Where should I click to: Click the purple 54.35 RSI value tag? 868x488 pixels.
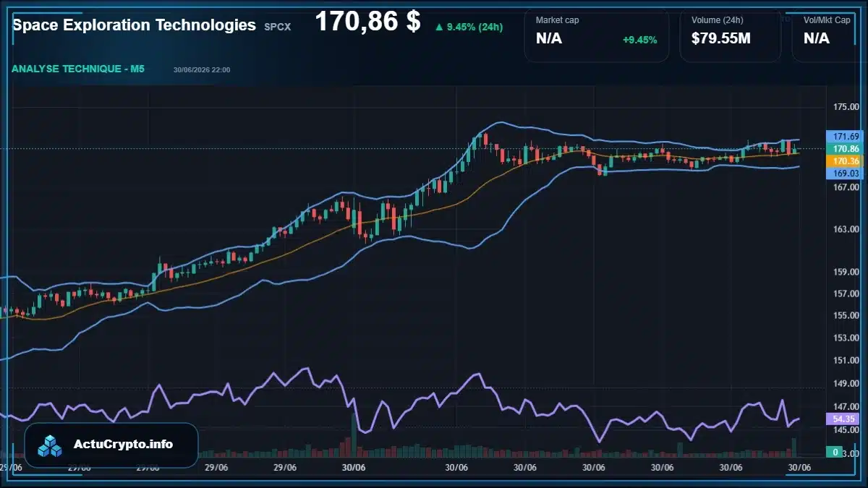tap(846, 419)
